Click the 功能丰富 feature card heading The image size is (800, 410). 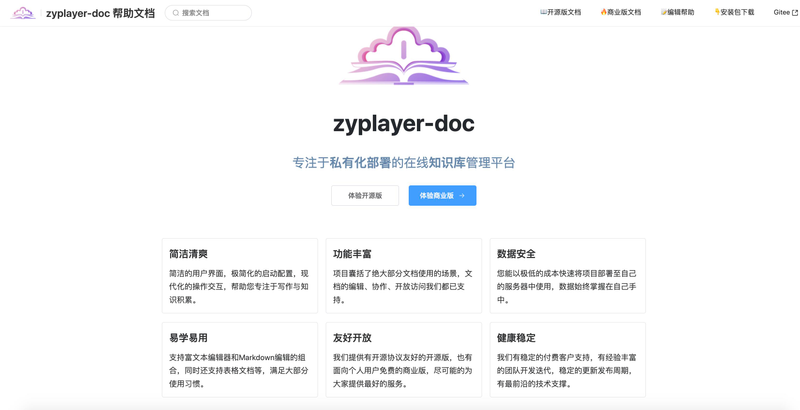(x=352, y=254)
